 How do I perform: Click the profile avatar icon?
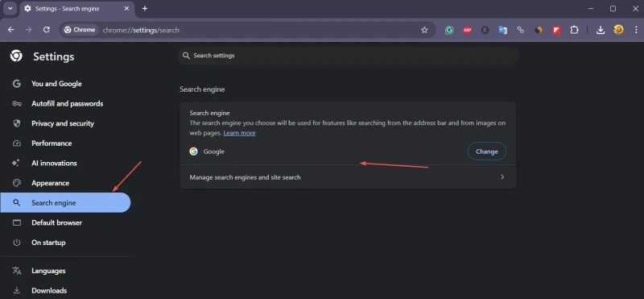click(x=618, y=30)
